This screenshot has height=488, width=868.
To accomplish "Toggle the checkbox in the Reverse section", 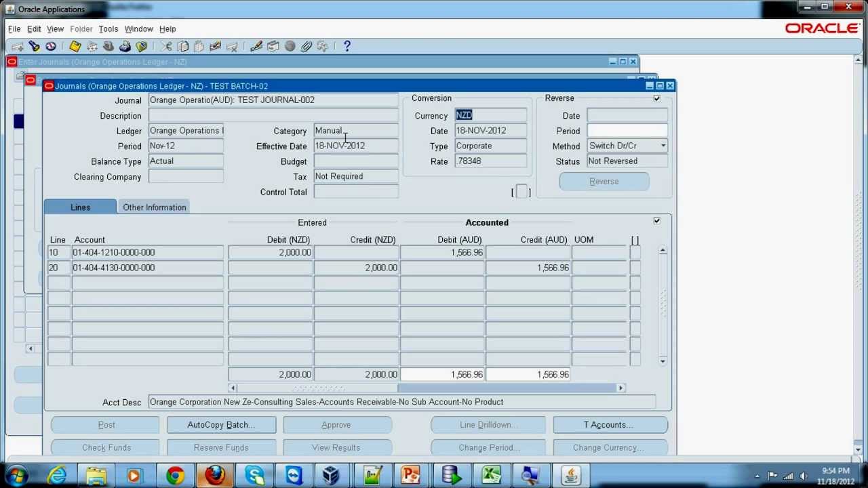I will coord(656,98).
